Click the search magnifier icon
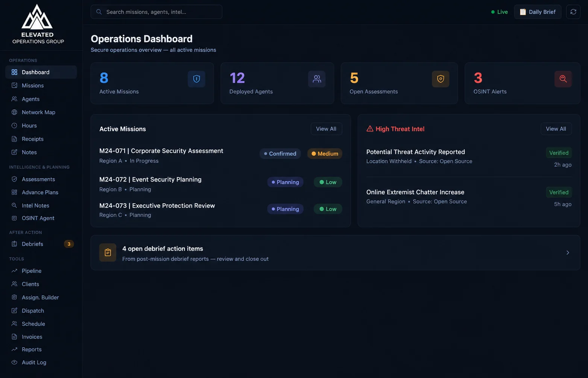 99,12
